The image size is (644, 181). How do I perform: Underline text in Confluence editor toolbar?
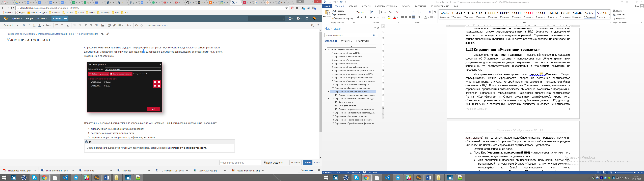(x=34, y=25)
